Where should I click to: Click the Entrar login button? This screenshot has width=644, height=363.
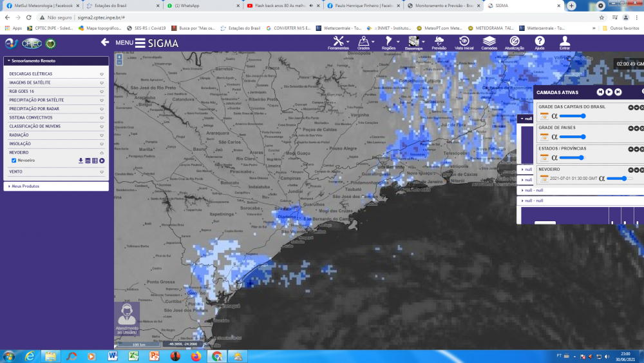565,43
